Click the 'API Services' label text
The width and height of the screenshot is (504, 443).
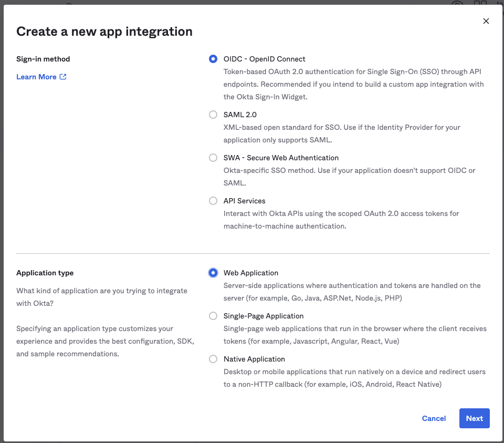coord(244,201)
